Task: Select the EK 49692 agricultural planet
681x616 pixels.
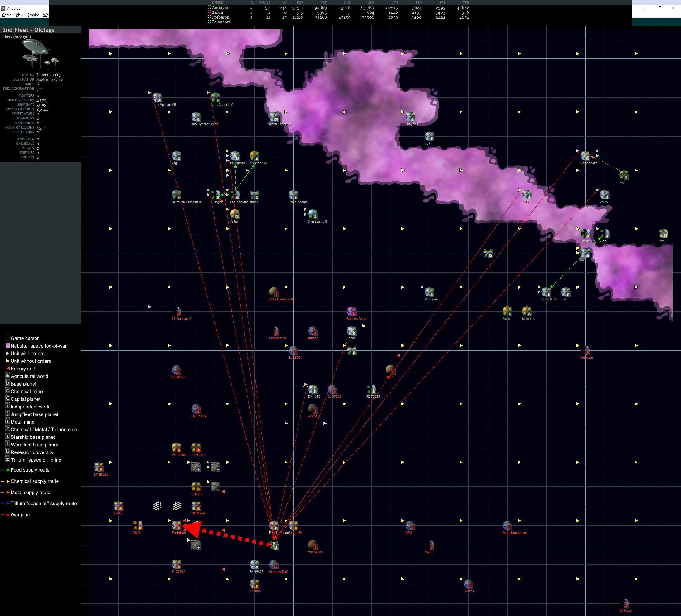Action: click(x=254, y=564)
